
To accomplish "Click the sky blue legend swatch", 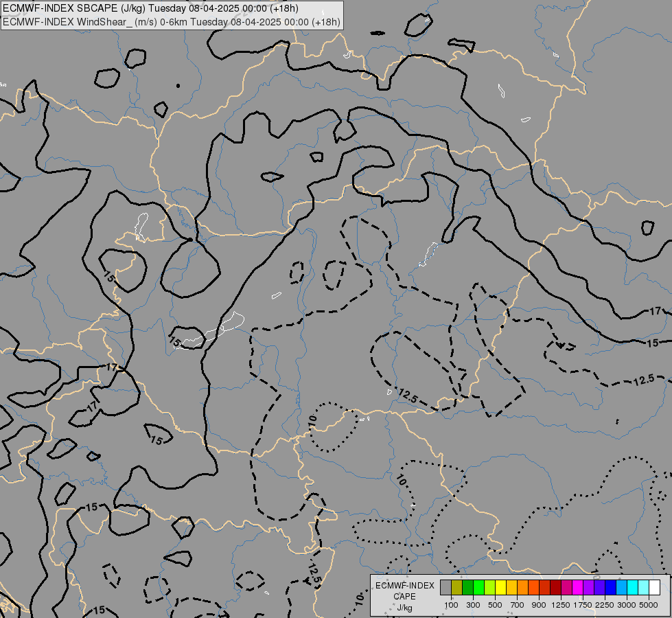I will click(621, 588).
